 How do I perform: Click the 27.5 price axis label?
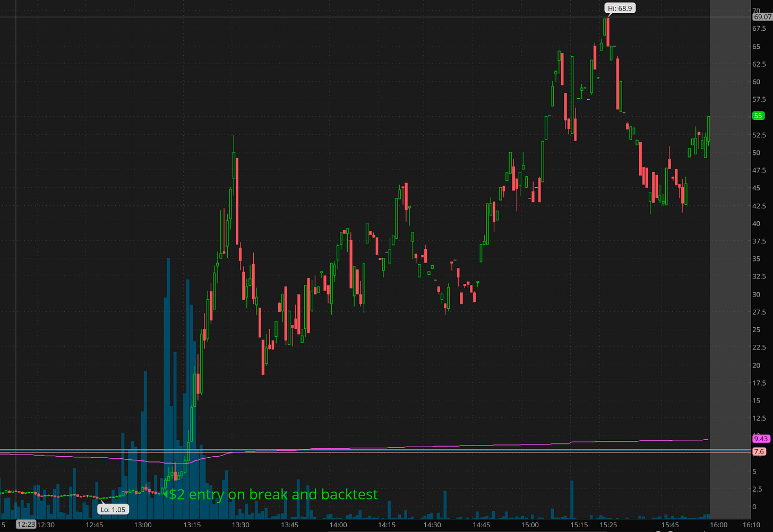coord(759,312)
